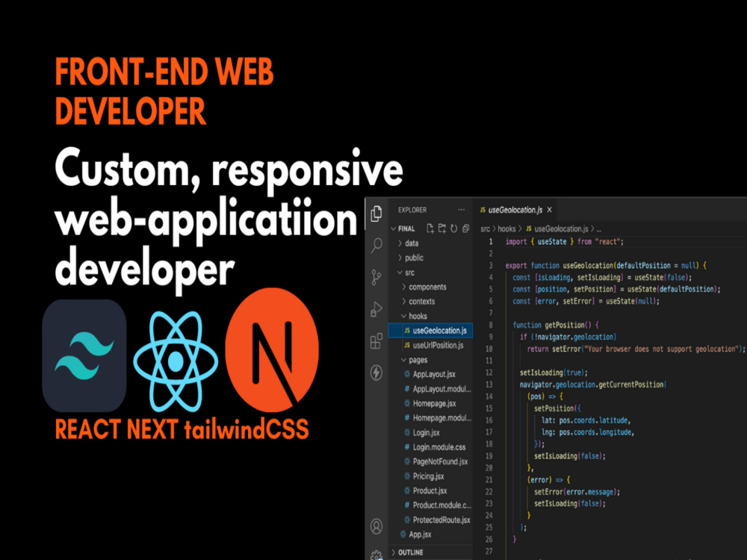Click the import useState code line
This screenshot has height=560, width=747.
click(564, 242)
